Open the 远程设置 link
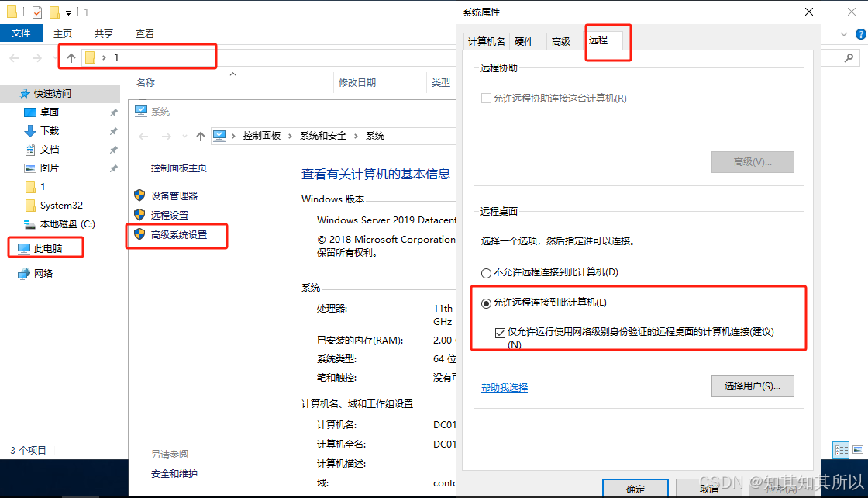 point(170,215)
